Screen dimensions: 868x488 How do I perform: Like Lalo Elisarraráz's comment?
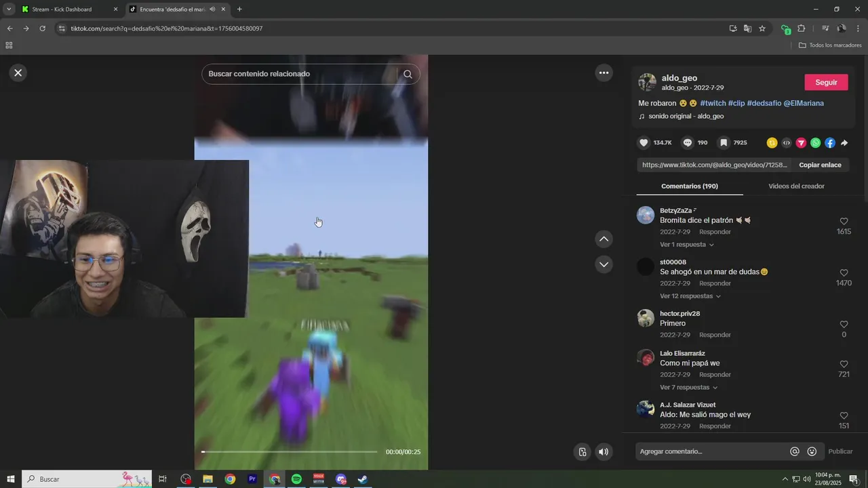tap(844, 365)
